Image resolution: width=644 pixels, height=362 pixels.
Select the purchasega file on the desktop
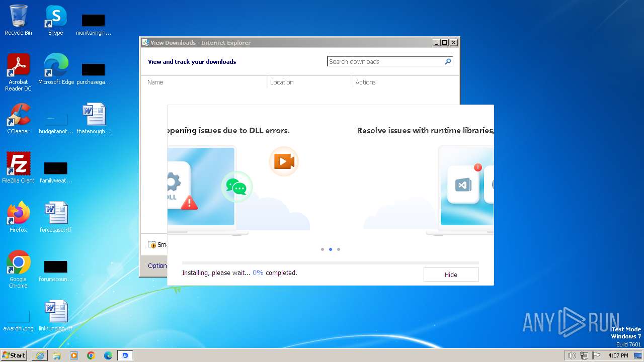(94, 73)
